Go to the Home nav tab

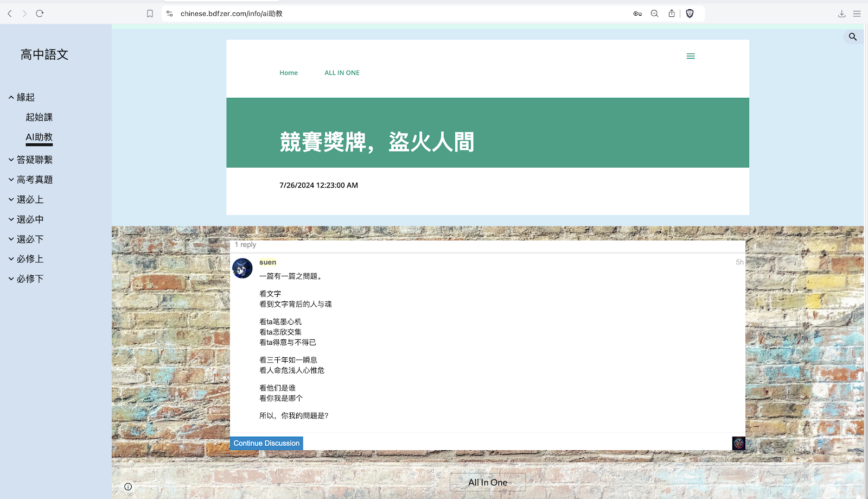point(289,73)
